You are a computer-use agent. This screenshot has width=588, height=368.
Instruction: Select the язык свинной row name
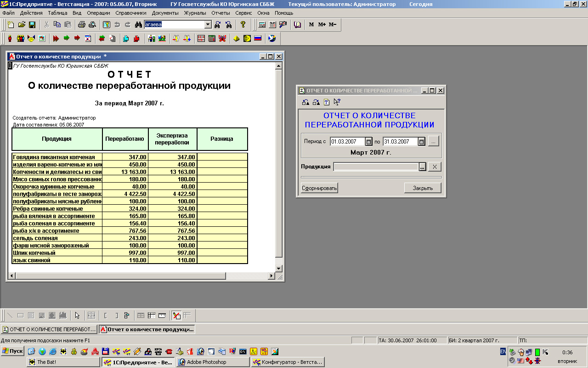[57, 260]
